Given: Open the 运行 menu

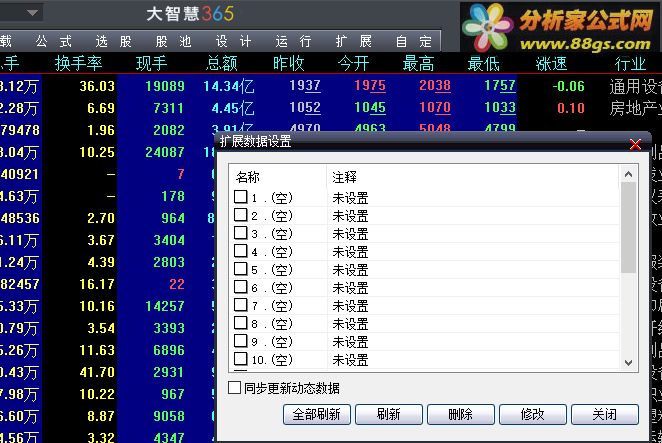Looking at the screenshot, I should pyautogui.click(x=293, y=41).
